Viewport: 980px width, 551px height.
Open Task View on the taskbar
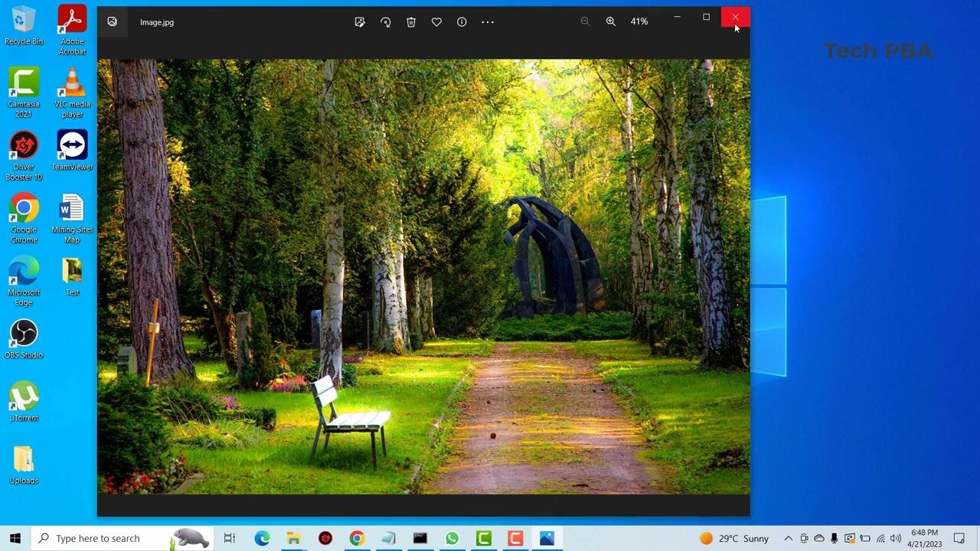[229, 539]
